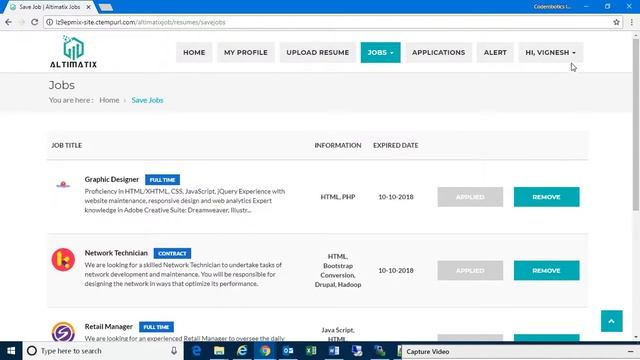Open the Network Technician company logo
The image size is (640, 360).
point(63,260)
